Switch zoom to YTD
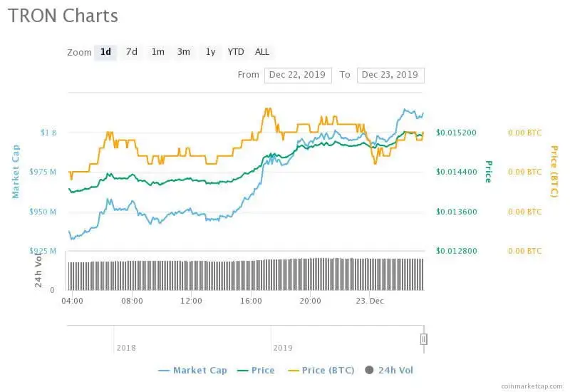This screenshot has width=570, height=392. 236,52
